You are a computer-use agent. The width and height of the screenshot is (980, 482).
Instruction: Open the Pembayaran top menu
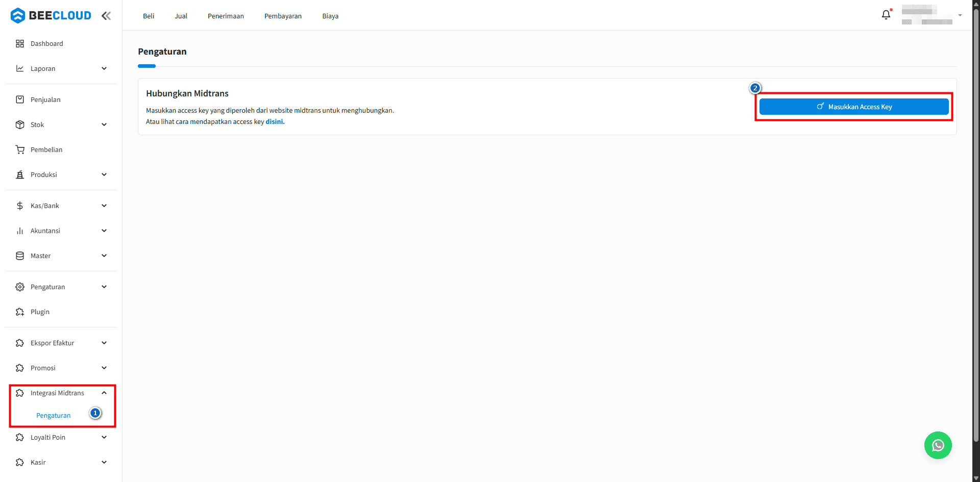point(283,16)
